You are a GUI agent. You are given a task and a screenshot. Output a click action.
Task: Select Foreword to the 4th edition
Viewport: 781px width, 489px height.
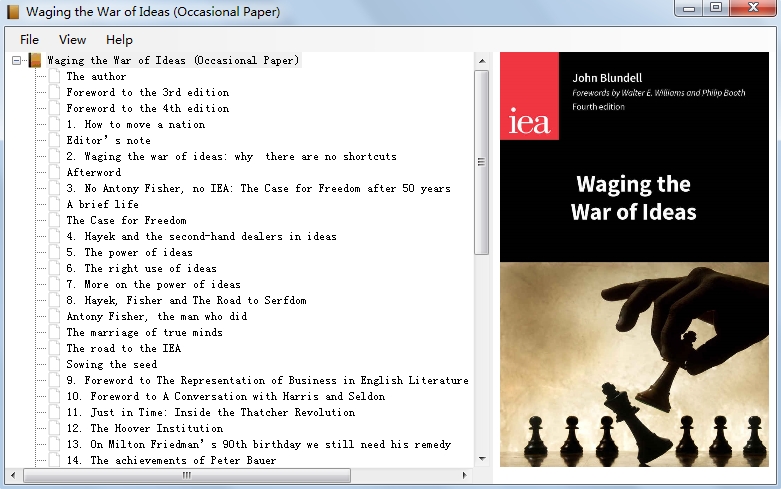coord(148,108)
